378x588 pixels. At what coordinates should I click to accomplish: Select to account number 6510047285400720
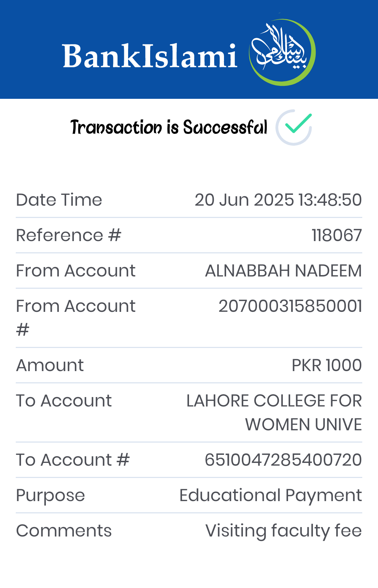tap(283, 460)
